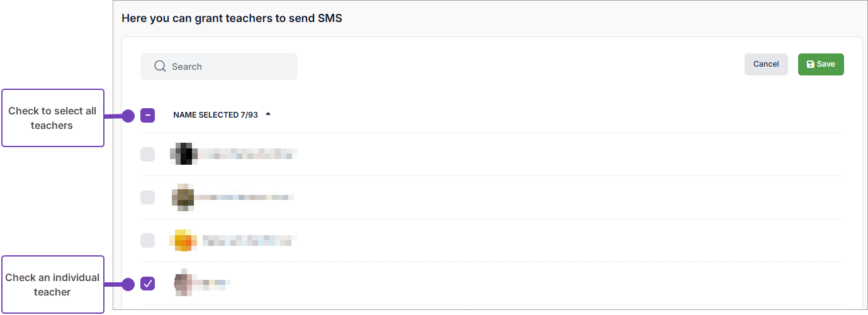Check the third teacher's checkbox
Screen dimensions: 868x315
pyautogui.click(x=147, y=240)
